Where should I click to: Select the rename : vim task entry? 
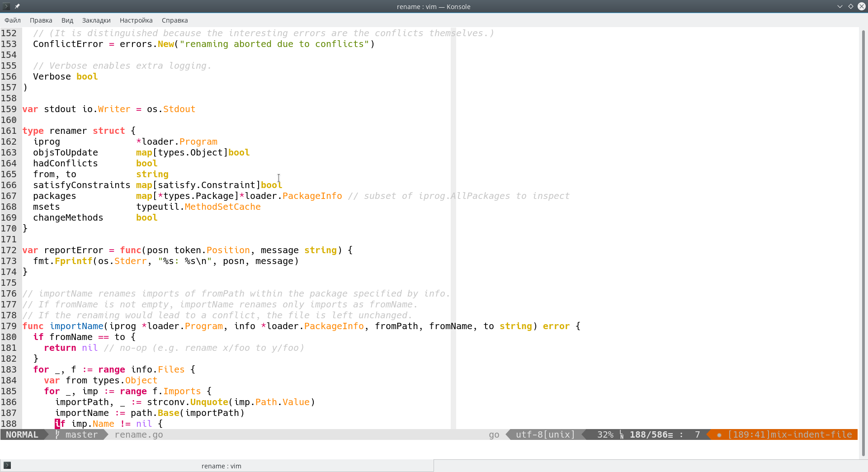coord(222,466)
